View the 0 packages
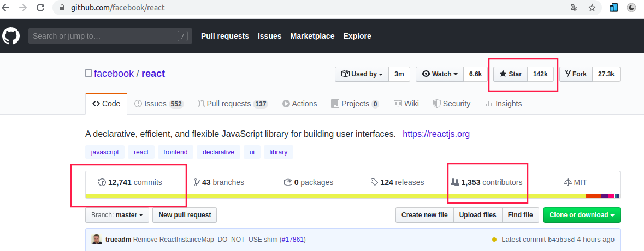644x251 pixels. (309, 182)
